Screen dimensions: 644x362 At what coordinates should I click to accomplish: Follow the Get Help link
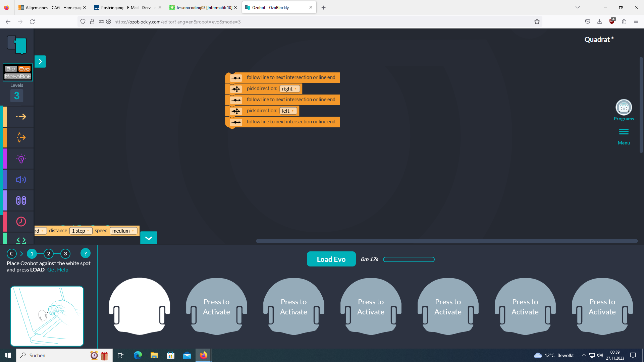[x=58, y=270]
